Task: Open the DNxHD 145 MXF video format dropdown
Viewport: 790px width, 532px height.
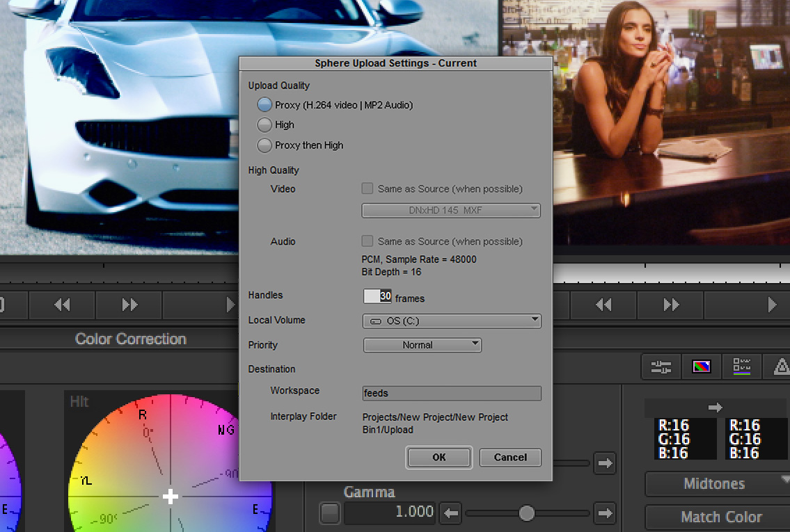Action: [451, 211]
